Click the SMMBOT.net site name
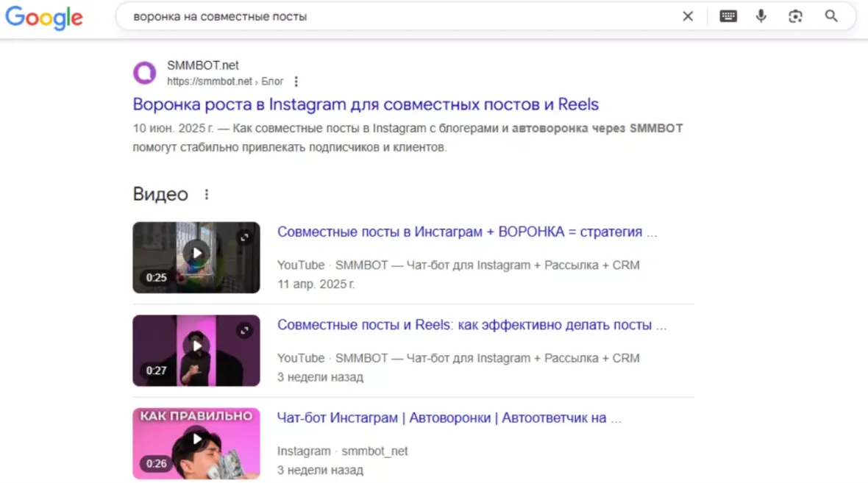The image size is (868, 483). pos(202,65)
